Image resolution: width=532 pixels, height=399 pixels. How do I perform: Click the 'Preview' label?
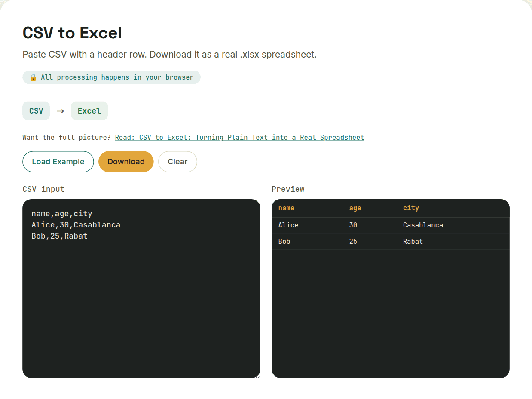(288, 189)
